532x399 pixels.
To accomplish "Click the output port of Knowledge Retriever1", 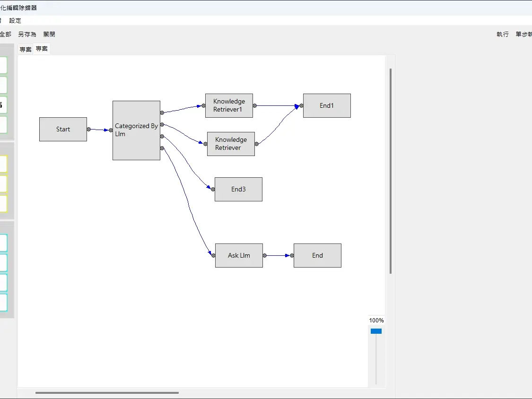I will 254,105.
